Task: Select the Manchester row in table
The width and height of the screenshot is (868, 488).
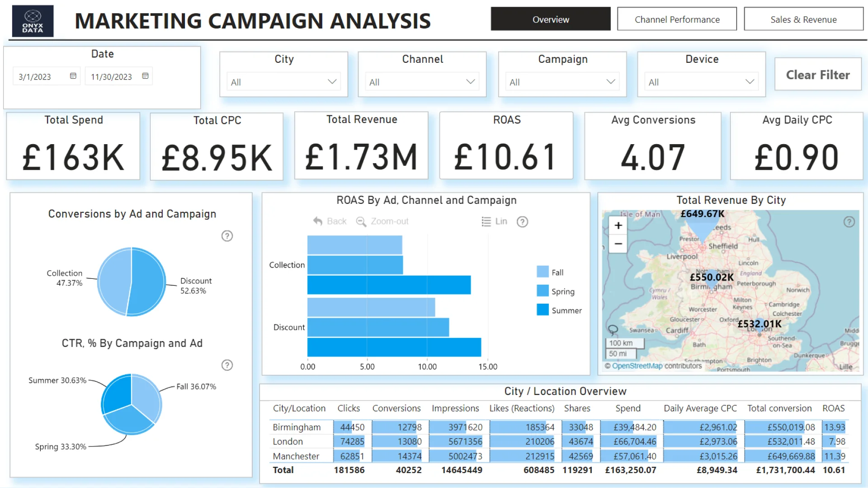Action: [560, 456]
